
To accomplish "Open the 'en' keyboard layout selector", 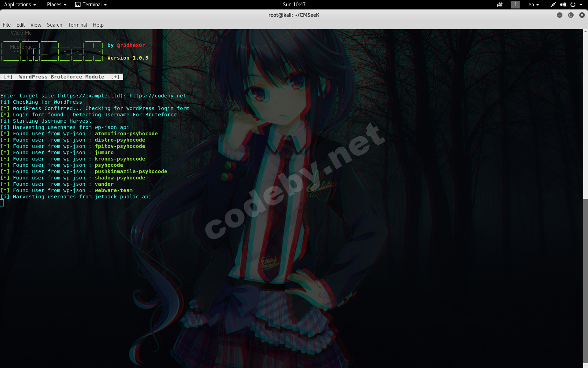I will [534, 5].
